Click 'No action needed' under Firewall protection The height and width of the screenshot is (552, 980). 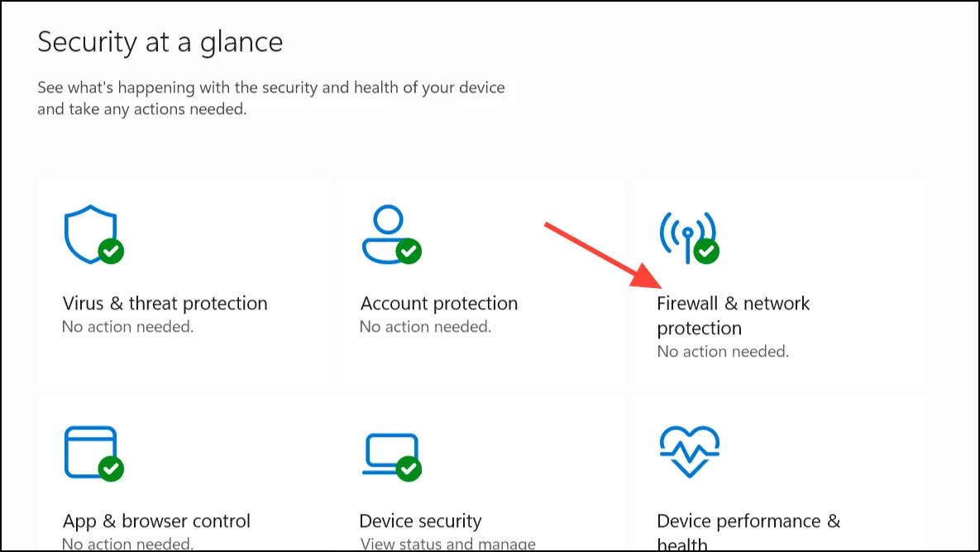coord(723,352)
